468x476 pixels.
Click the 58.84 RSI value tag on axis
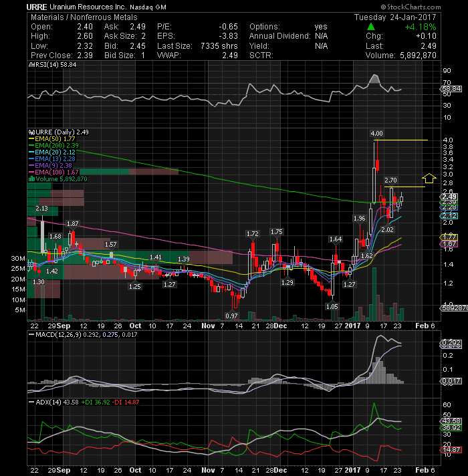(451, 89)
